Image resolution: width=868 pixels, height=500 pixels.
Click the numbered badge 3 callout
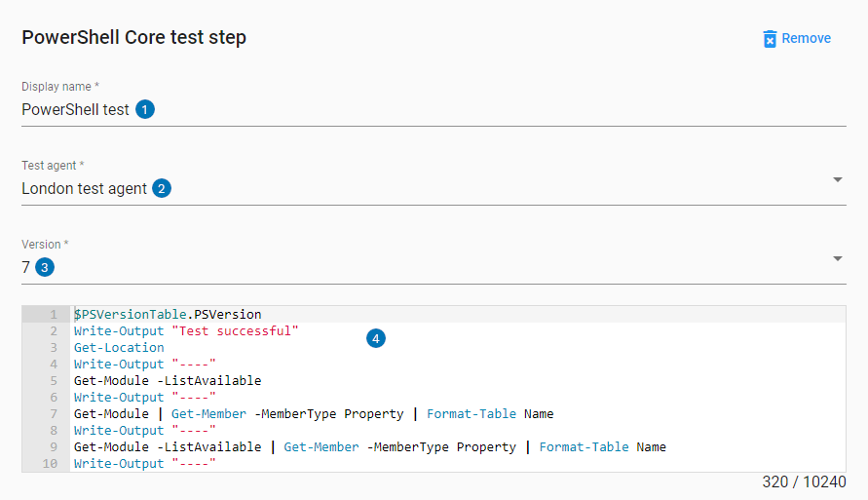(44, 267)
